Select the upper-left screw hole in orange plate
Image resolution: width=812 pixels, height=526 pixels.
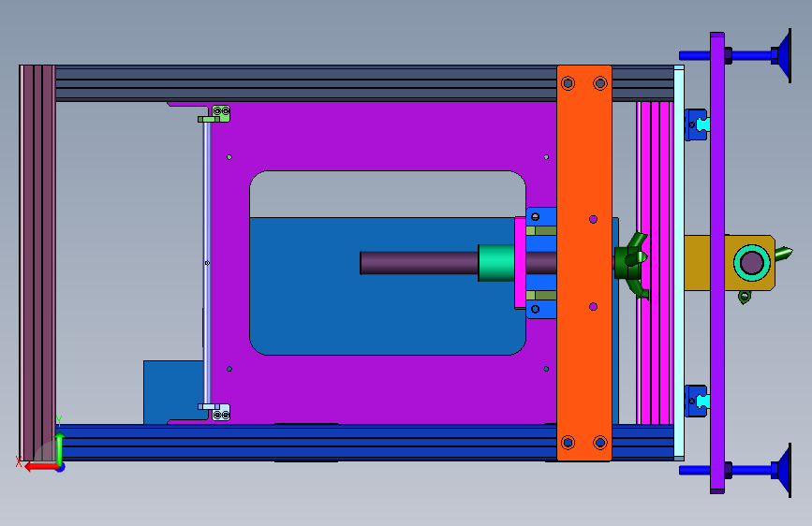pyautogui.click(x=568, y=83)
